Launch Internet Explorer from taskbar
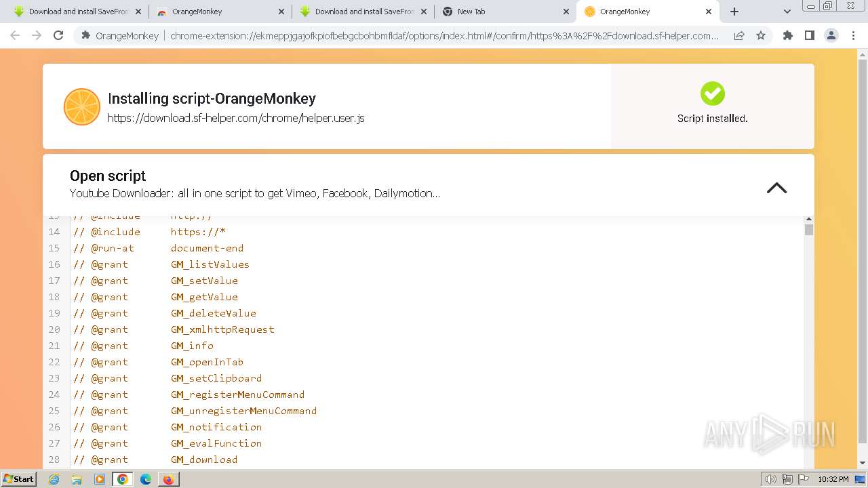 coord(54,479)
